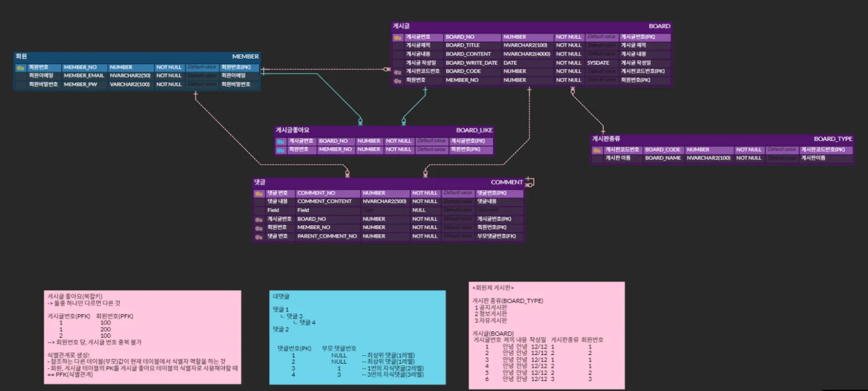Select the pink <회원제 게시판> memo note
This screenshot has height=391, width=868.
pyautogui.click(x=547, y=336)
